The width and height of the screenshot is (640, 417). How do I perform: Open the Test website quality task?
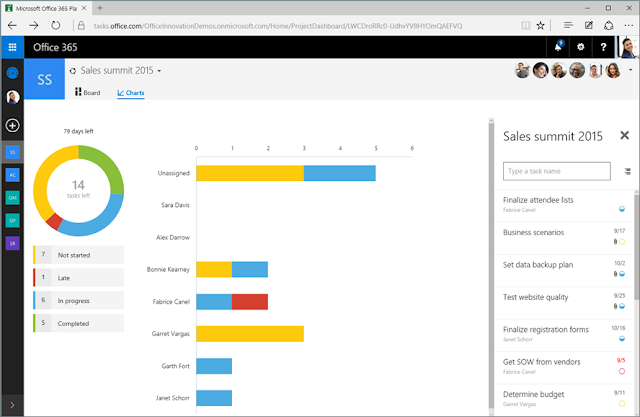click(x=564, y=303)
